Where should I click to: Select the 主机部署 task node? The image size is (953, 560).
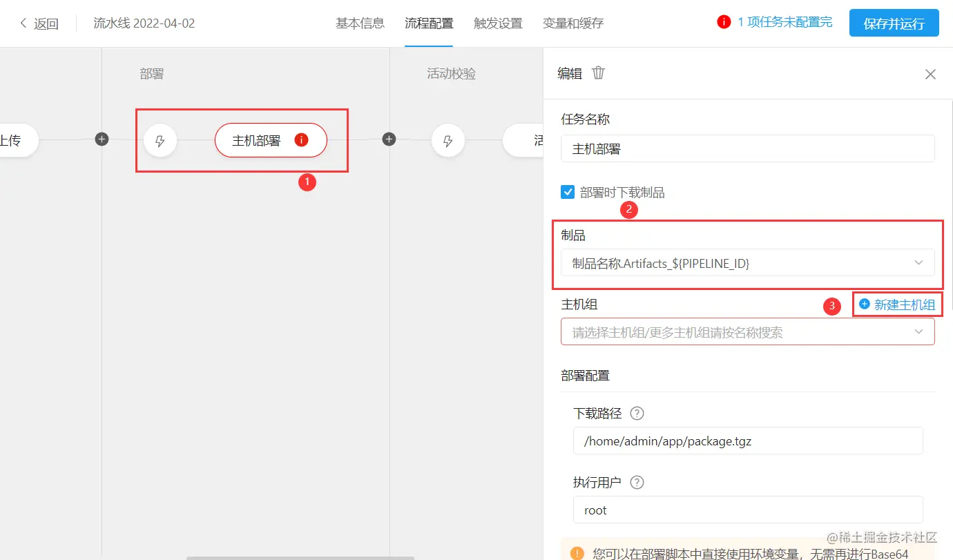pyautogui.click(x=271, y=140)
